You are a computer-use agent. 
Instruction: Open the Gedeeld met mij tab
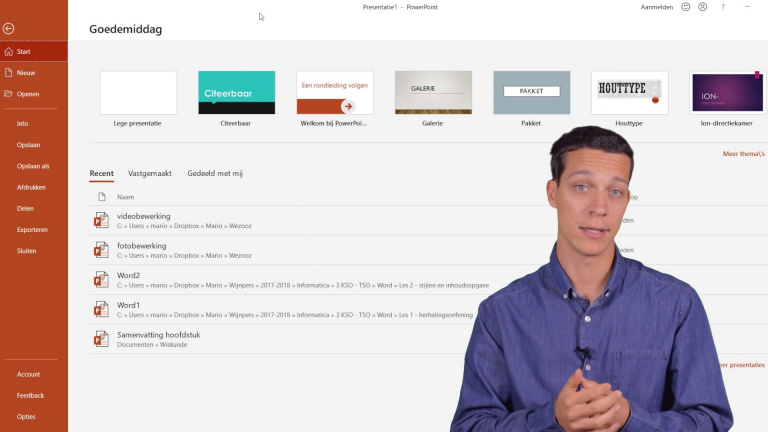tap(215, 173)
